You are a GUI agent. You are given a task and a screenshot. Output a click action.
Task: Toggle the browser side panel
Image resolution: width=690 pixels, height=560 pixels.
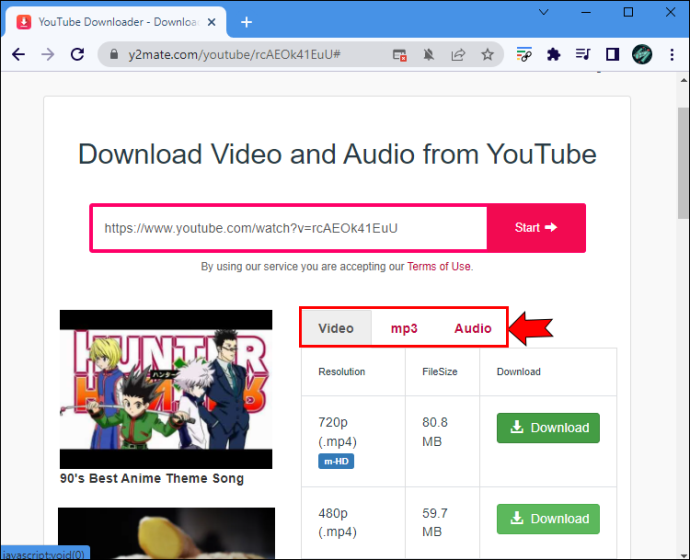tap(613, 55)
